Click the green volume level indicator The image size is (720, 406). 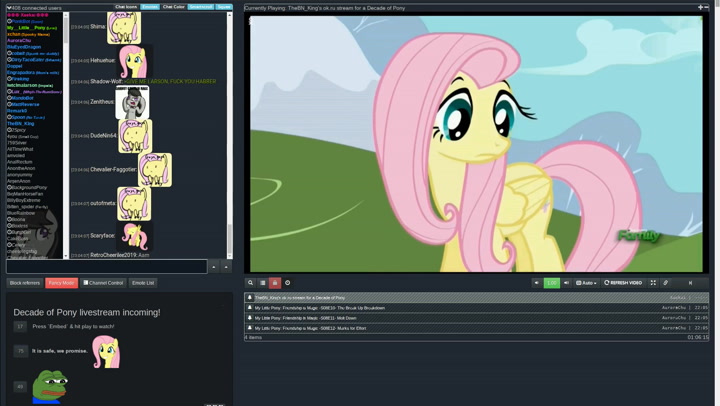(x=551, y=283)
